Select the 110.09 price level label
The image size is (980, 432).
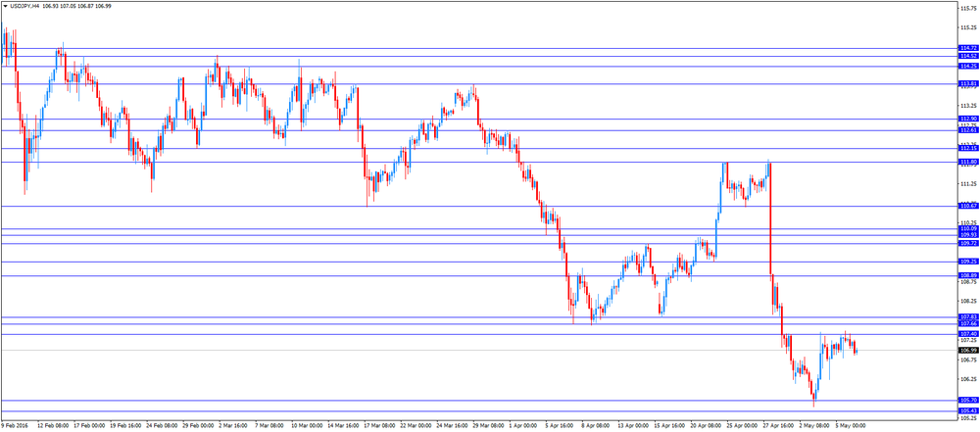coord(968,229)
